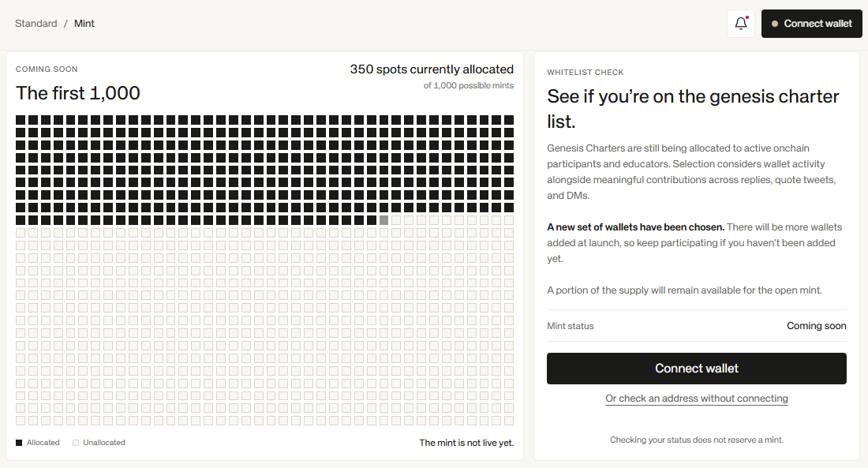Image resolution: width=868 pixels, height=468 pixels.
Task: Go to Standard in the breadcrumb
Action: [x=36, y=23]
